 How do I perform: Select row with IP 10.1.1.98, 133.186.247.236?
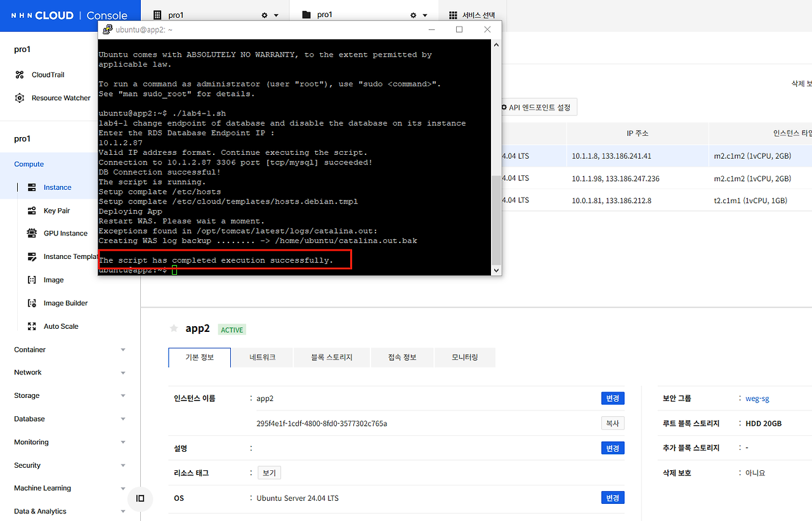pyautogui.click(x=657, y=178)
